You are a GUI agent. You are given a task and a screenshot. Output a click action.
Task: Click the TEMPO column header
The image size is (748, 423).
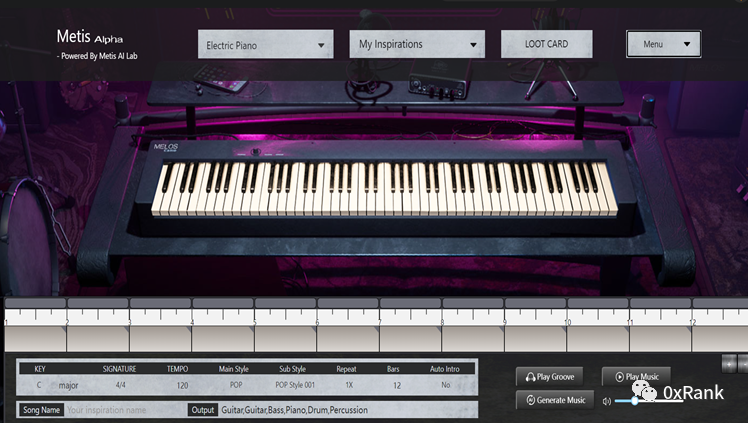click(177, 369)
